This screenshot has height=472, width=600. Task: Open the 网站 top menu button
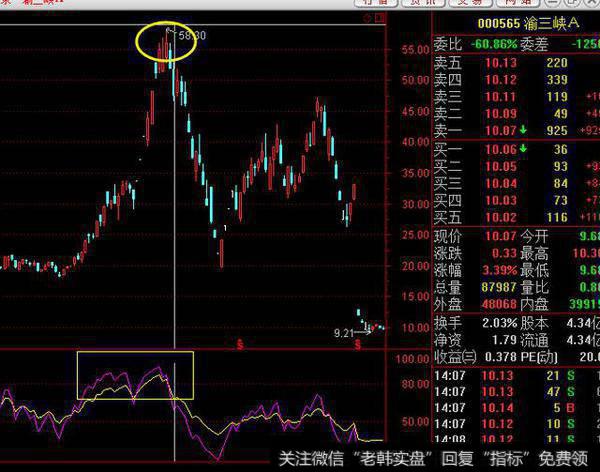[518, 3]
